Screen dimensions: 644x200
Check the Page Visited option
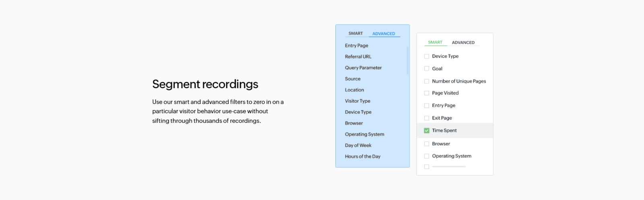click(427, 93)
